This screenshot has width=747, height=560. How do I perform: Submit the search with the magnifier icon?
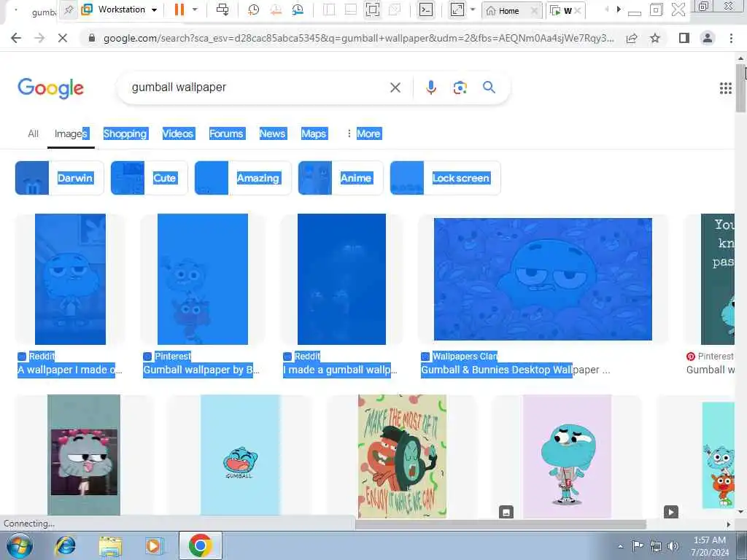(489, 87)
